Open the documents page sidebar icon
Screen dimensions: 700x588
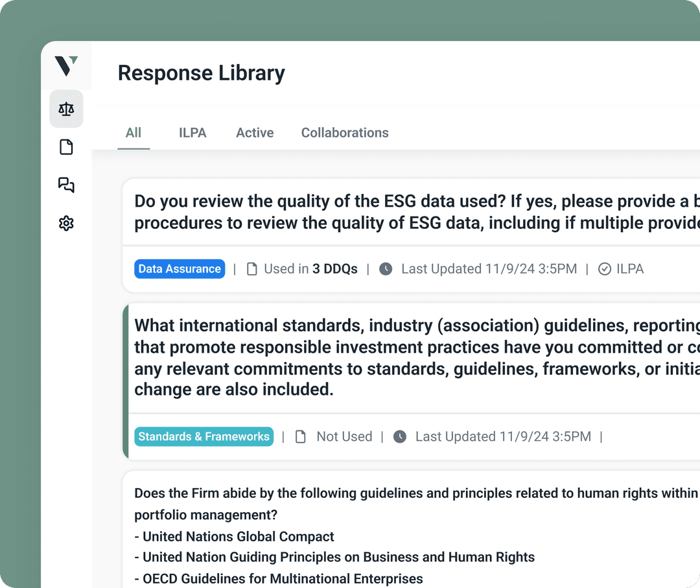click(66, 147)
